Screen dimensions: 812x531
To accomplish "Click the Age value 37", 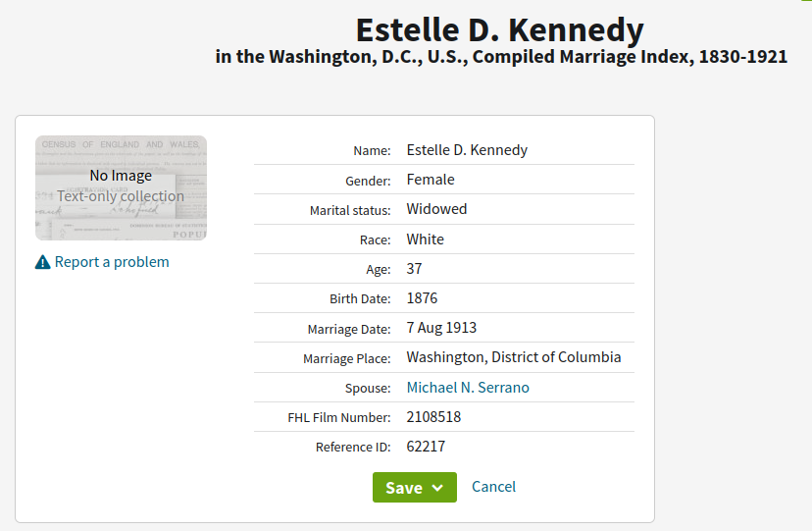I will [415, 269].
